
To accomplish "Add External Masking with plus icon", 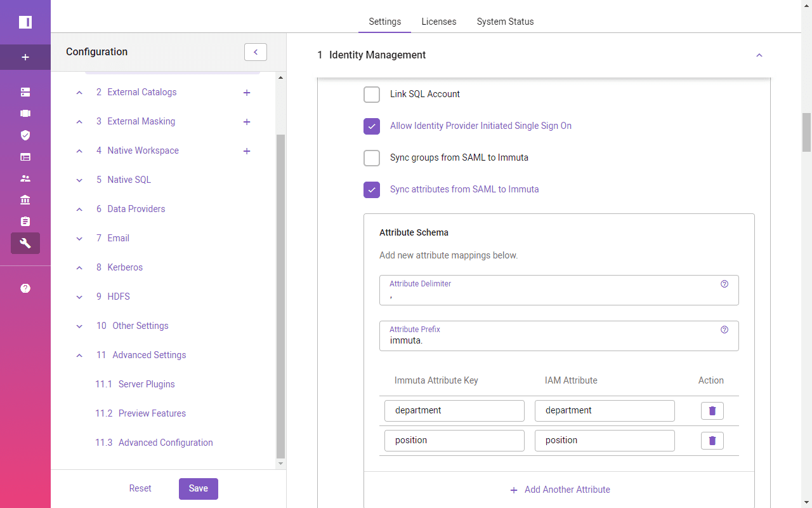I will (247, 122).
